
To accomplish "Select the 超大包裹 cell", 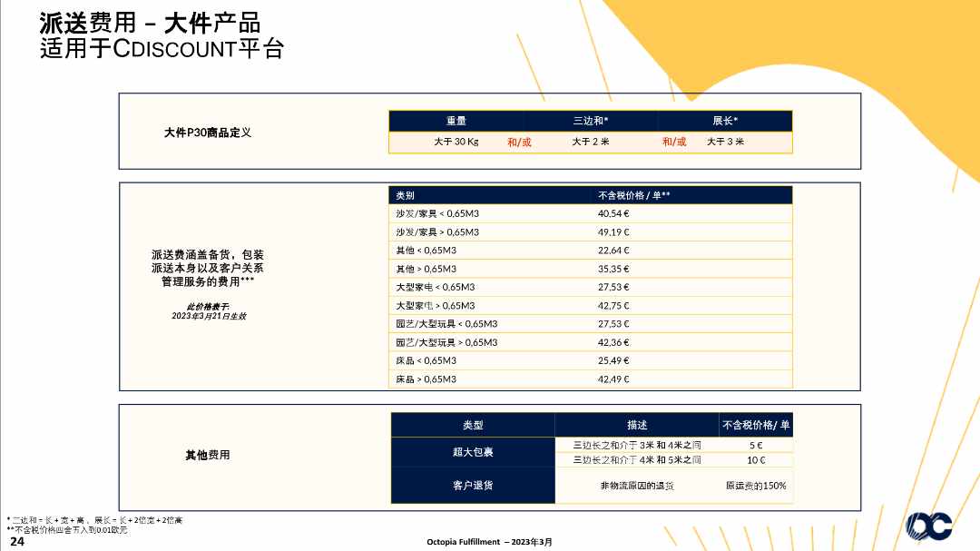I will (473, 452).
